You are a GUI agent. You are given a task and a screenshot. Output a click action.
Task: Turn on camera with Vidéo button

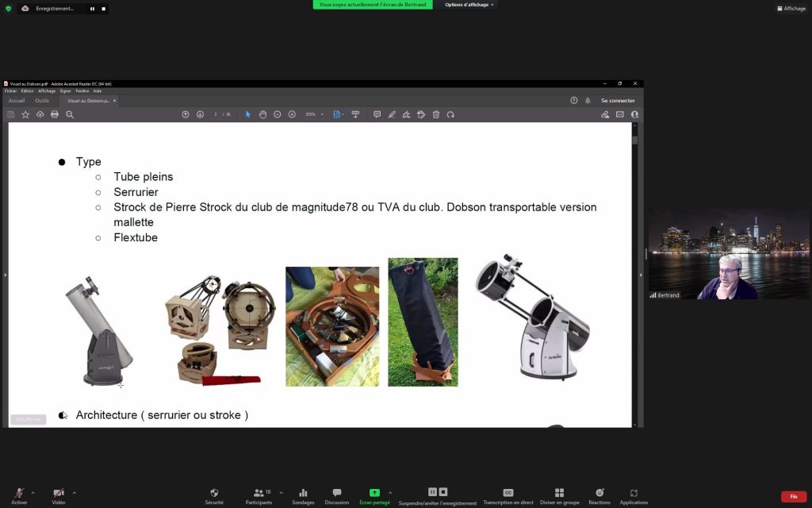coord(59,496)
